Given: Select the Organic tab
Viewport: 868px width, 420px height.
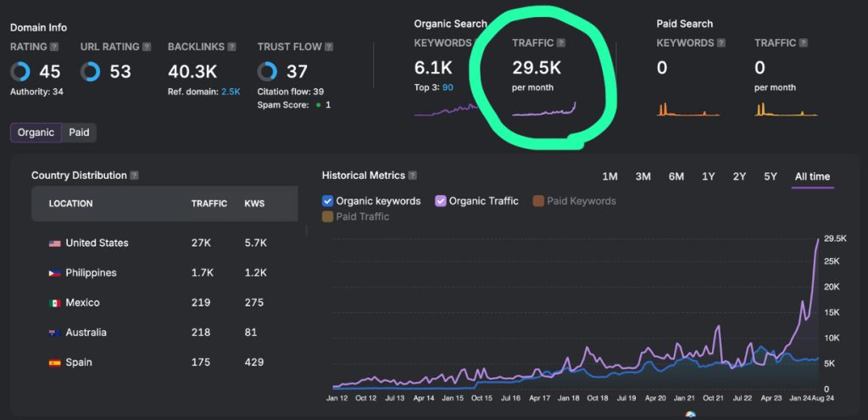Looking at the screenshot, I should (36, 132).
